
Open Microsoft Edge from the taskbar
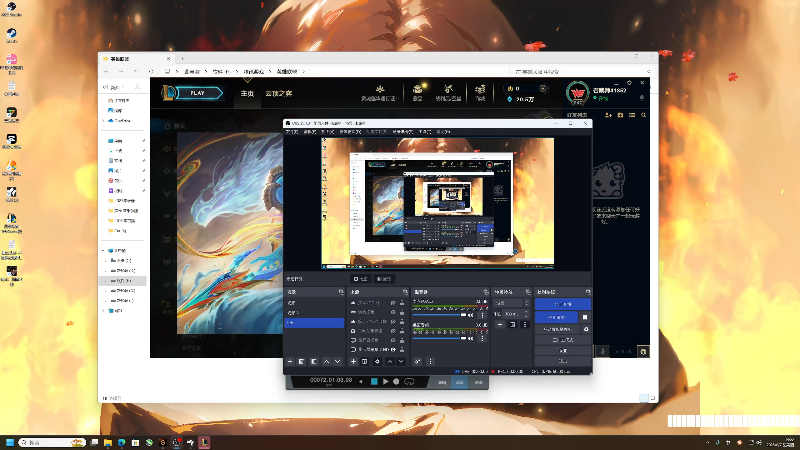coord(121,442)
